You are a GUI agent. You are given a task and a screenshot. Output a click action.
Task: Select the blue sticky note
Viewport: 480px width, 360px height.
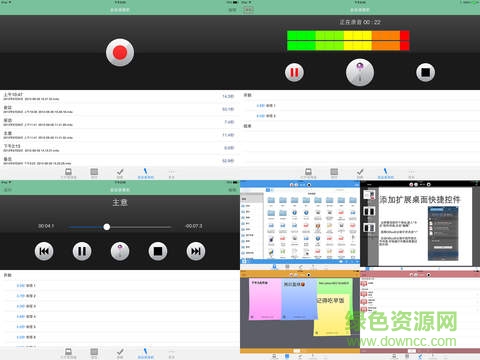point(299,299)
